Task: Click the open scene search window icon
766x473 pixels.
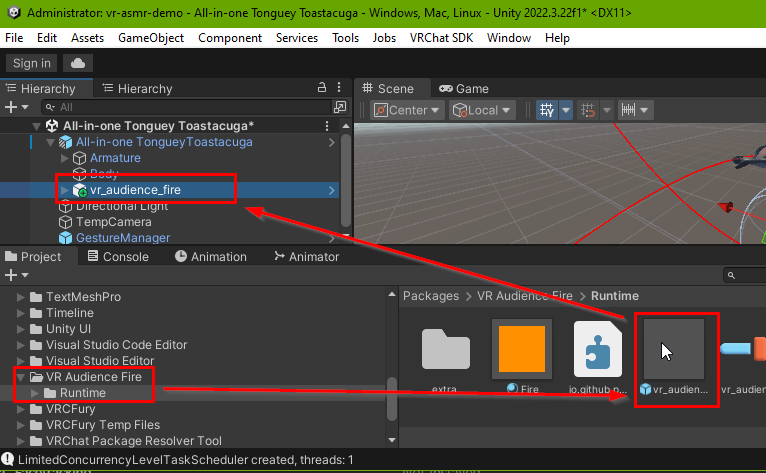Action: point(340,107)
